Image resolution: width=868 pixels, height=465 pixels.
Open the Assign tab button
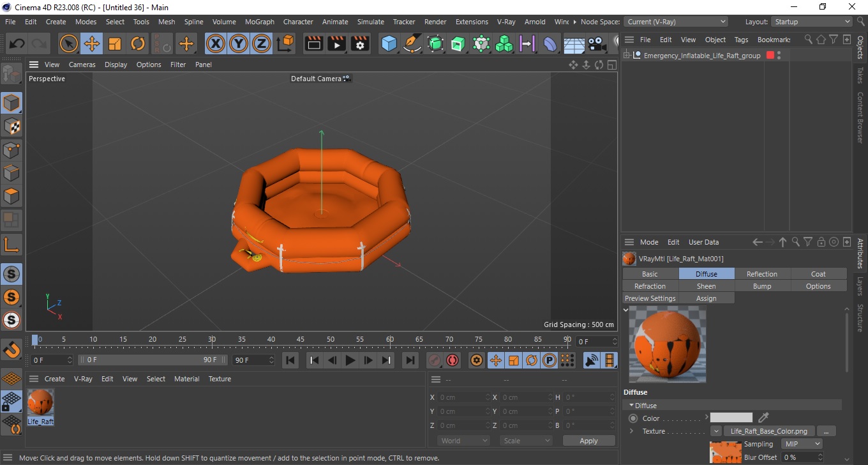[x=706, y=298]
